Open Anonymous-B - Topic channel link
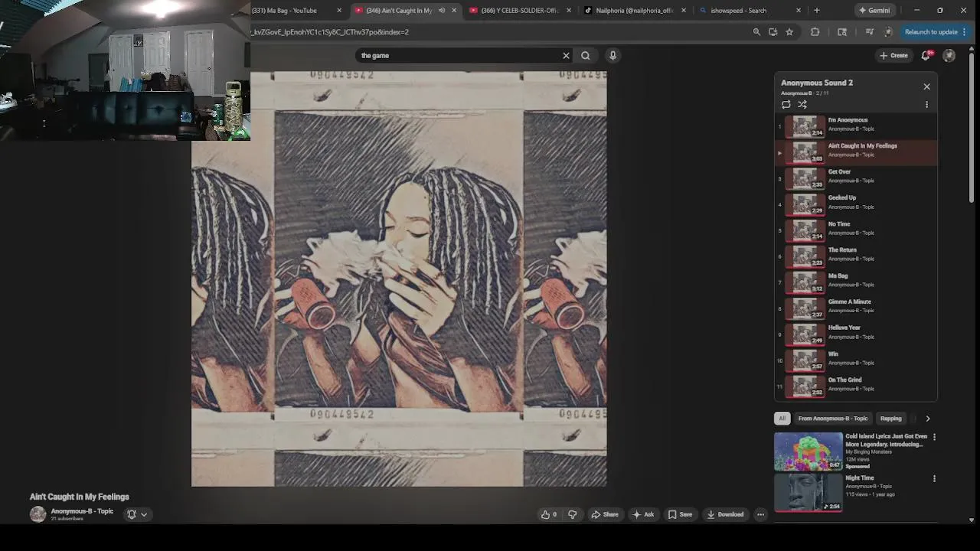This screenshot has height=551, width=980. coord(82,511)
